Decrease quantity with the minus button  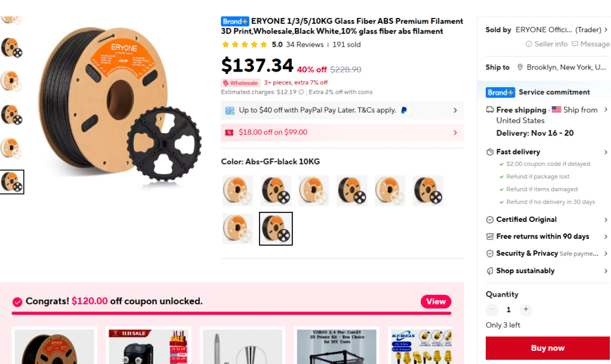coord(492,310)
